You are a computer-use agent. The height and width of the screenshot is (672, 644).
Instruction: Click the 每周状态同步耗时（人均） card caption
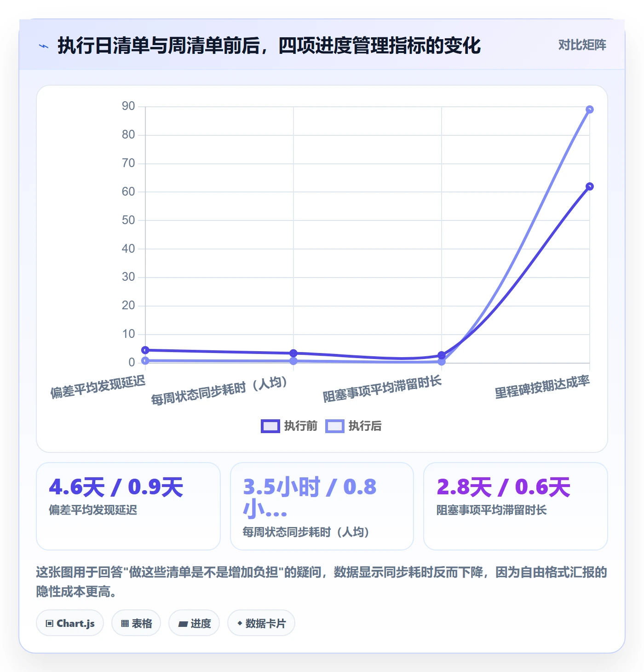tap(306, 532)
